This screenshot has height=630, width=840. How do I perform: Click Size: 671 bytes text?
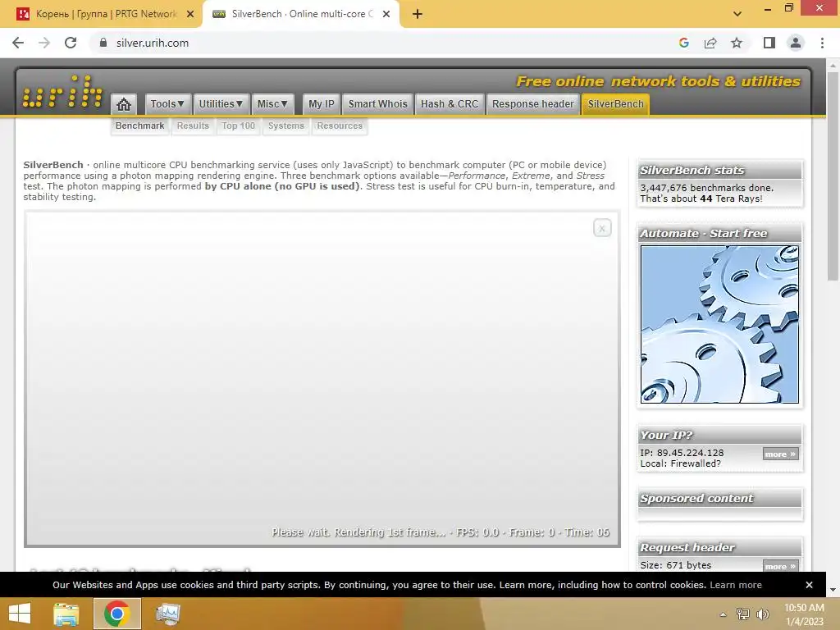676,565
